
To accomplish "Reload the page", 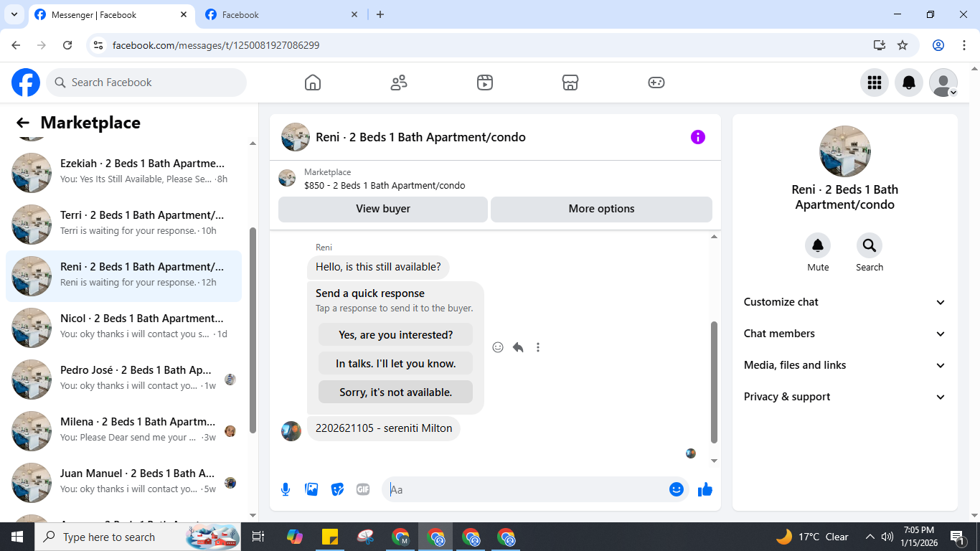I will [x=67, y=45].
